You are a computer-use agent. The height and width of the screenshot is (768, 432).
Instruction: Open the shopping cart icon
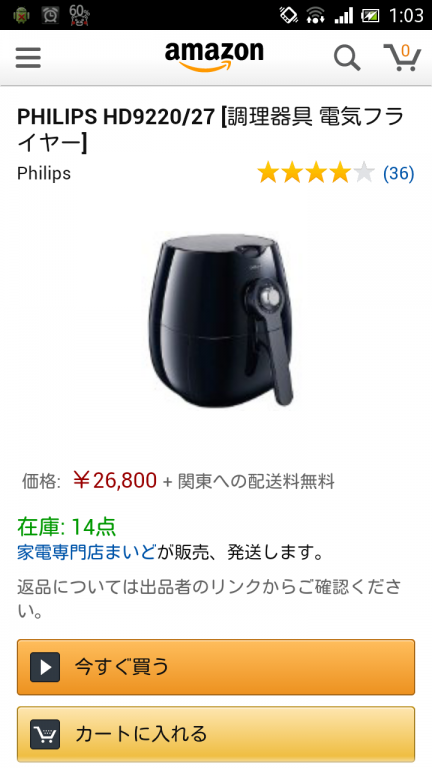(x=402, y=57)
